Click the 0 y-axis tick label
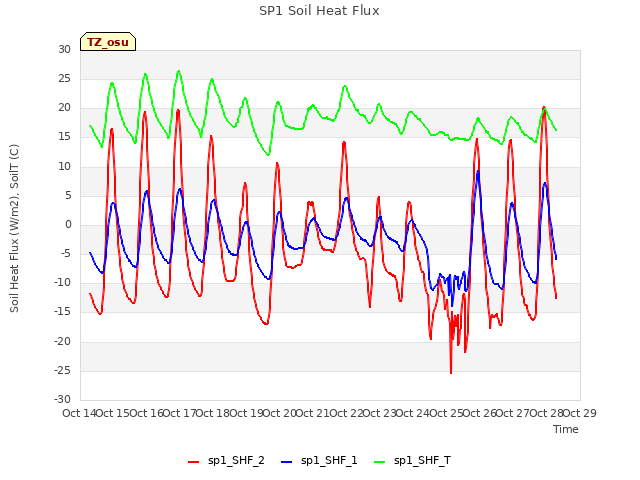This screenshot has width=640, height=480. [x=68, y=224]
